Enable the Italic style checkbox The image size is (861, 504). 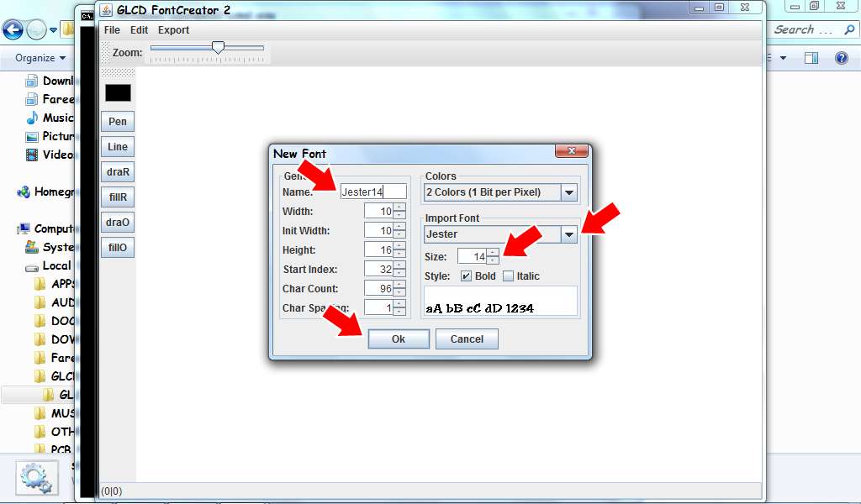tap(507, 276)
